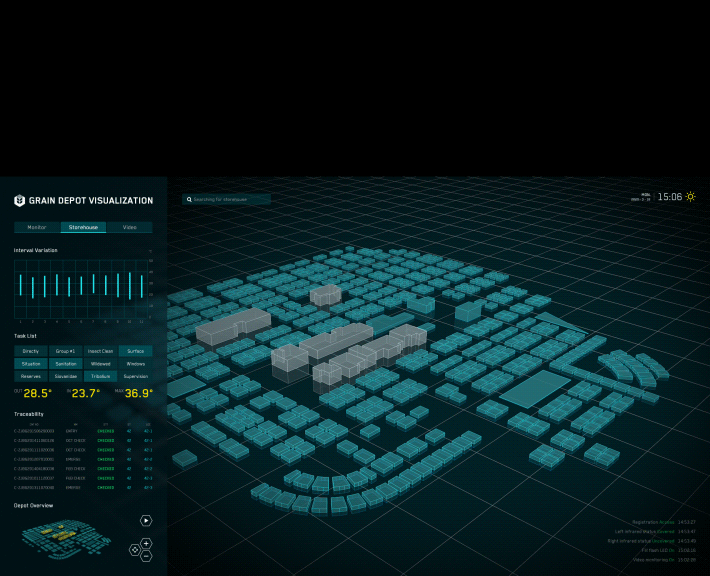The width and height of the screenshot is (710, 576).
Task: Click the Supervision task button
Action: coord(135,376)
